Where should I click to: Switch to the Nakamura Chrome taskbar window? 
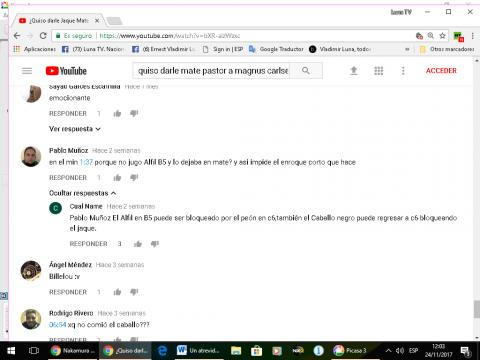[x=73, y=351]
